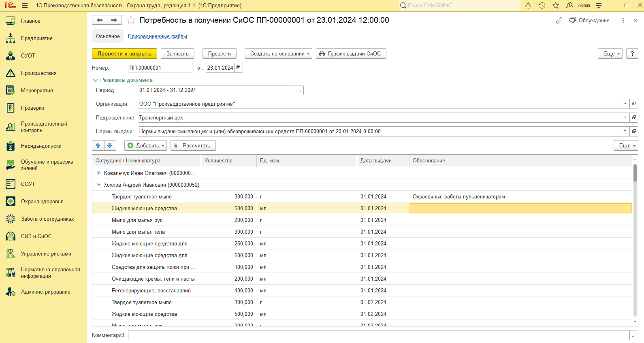The width and height of the screenshot is (644, 343).
Task: Open Организация dropdown list
Action: [625, 104]
